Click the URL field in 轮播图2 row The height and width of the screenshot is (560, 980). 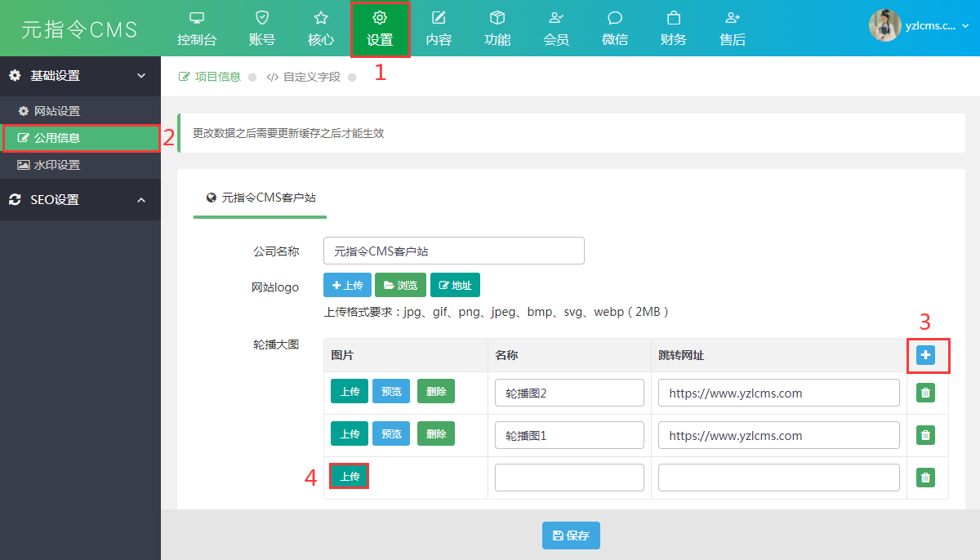pos(779,393)
